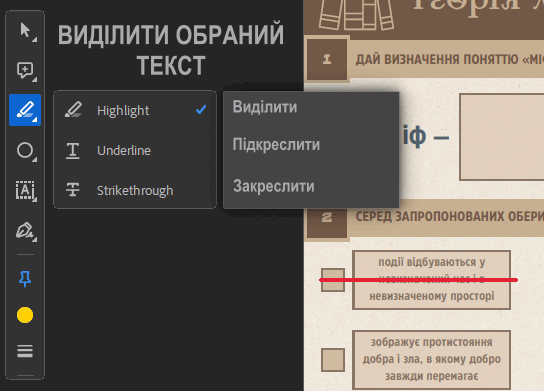The image size is (544, 391).
Task: Click the Underline T icon in menu
Action: (73, 151)
